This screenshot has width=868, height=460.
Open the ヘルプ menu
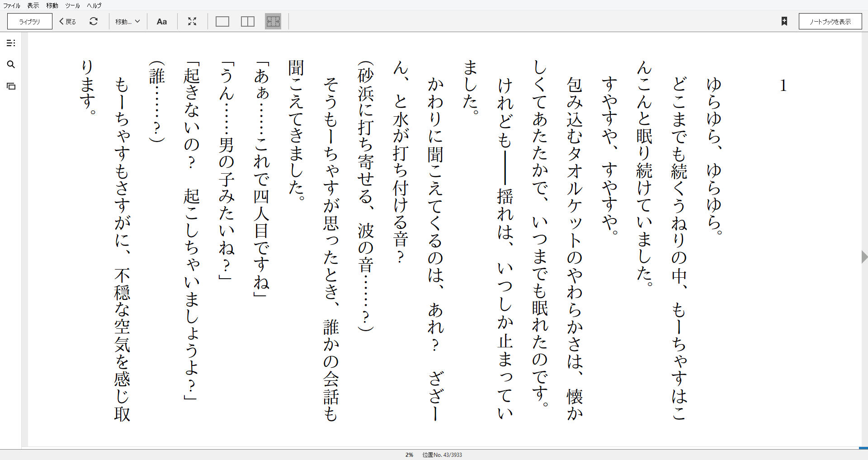[x=94, y=5]
